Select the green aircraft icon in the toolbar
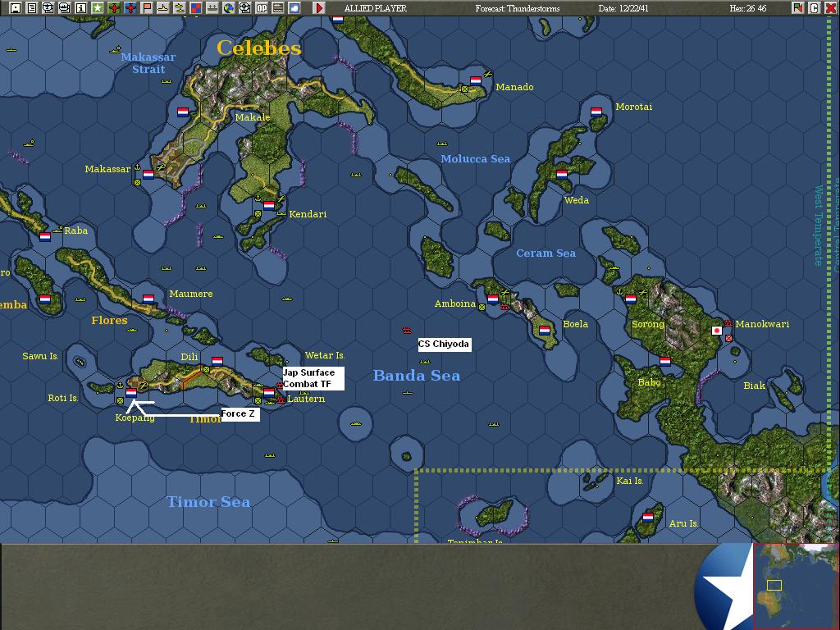This screenshot has width=840, height=630. 114,7
